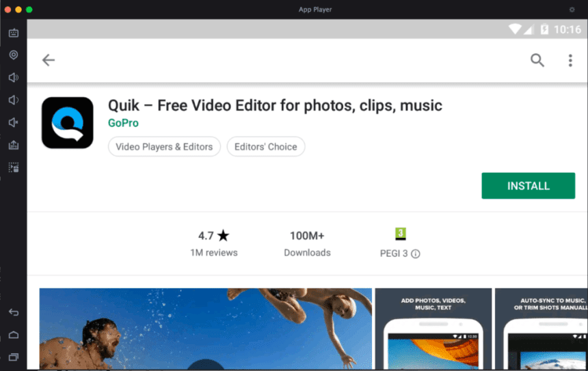Click the green zoom window button

click(29, 10)
